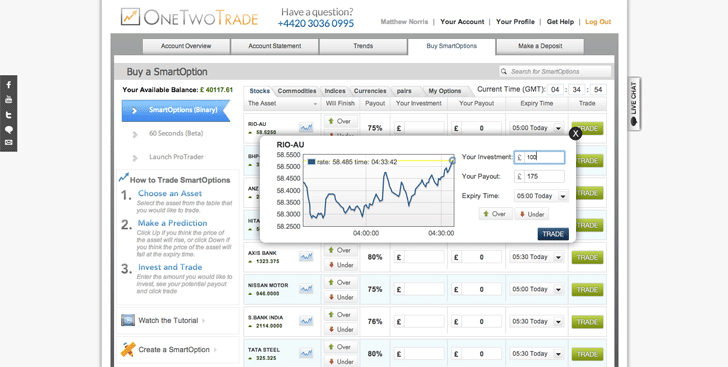This screenshot has width=728, height=367.
Task: Choose Under for AXIS BANK
Action: (340, 265)
